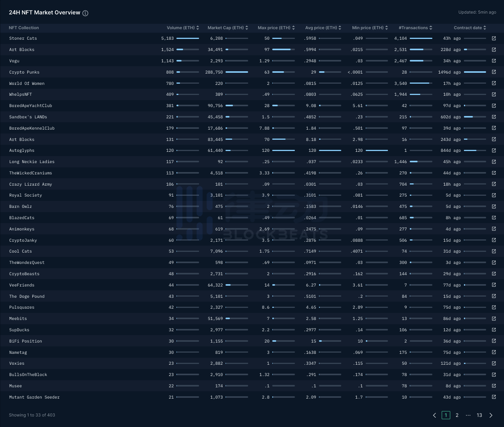504x427 pixels.
Task: Open external link icon for VeeFriends
Action: [494, 285]
